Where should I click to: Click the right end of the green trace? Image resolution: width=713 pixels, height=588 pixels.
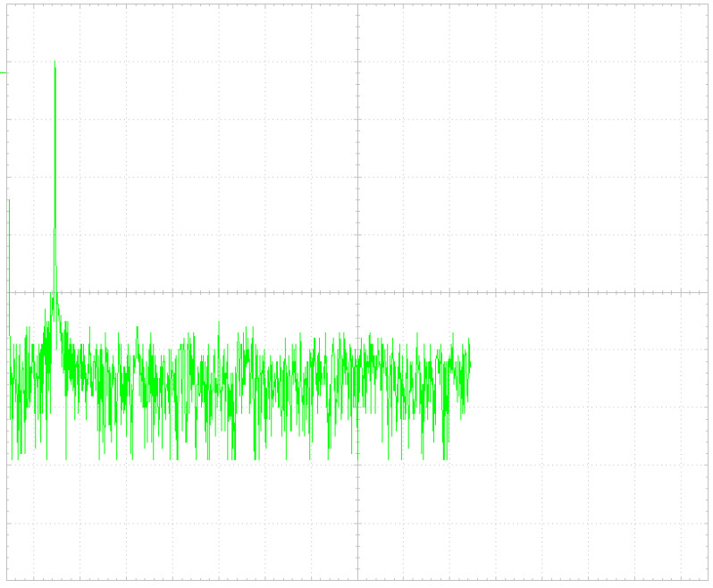click(470, 363)
